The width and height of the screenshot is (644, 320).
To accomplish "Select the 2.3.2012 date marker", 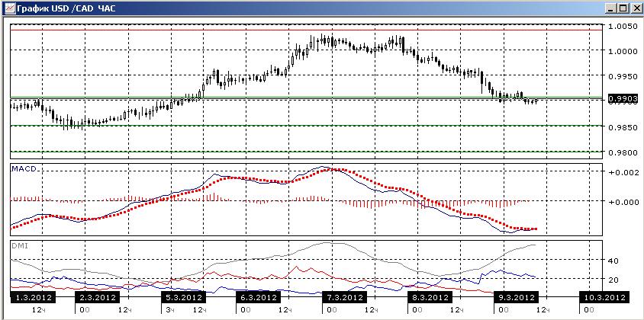I will (98, 297).
